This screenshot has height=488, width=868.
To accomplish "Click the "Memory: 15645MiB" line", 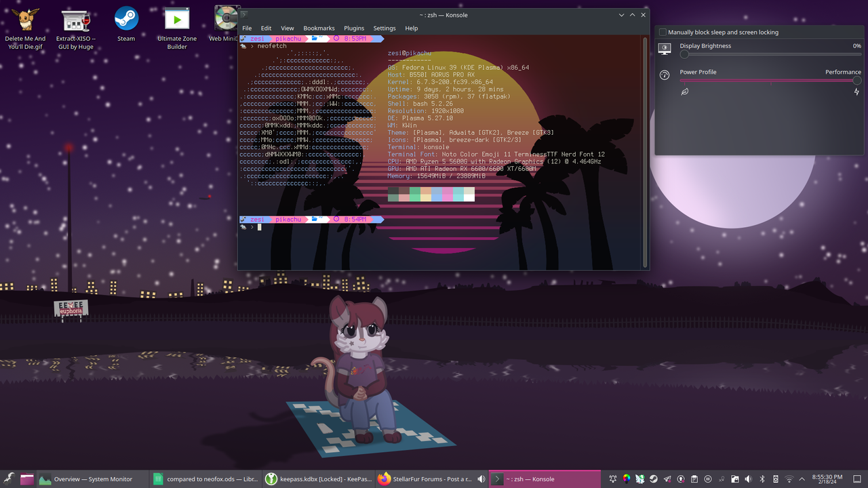I will click(436, 176).
